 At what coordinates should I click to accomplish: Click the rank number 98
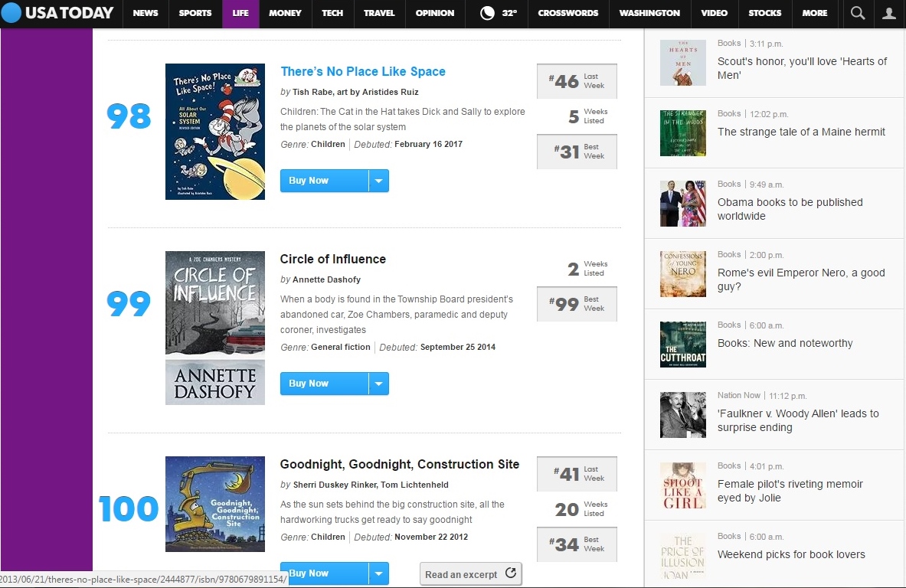pyautogui.click(x=129, y=116)
